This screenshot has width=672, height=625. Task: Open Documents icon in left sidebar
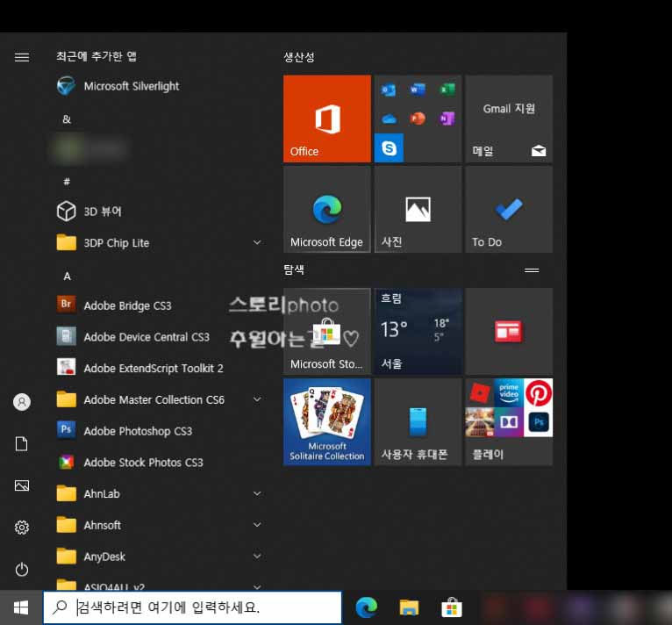(22, 444)
